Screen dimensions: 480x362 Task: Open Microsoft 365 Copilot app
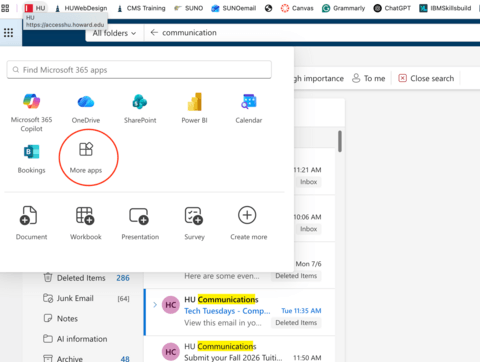(x=32, y=112)
